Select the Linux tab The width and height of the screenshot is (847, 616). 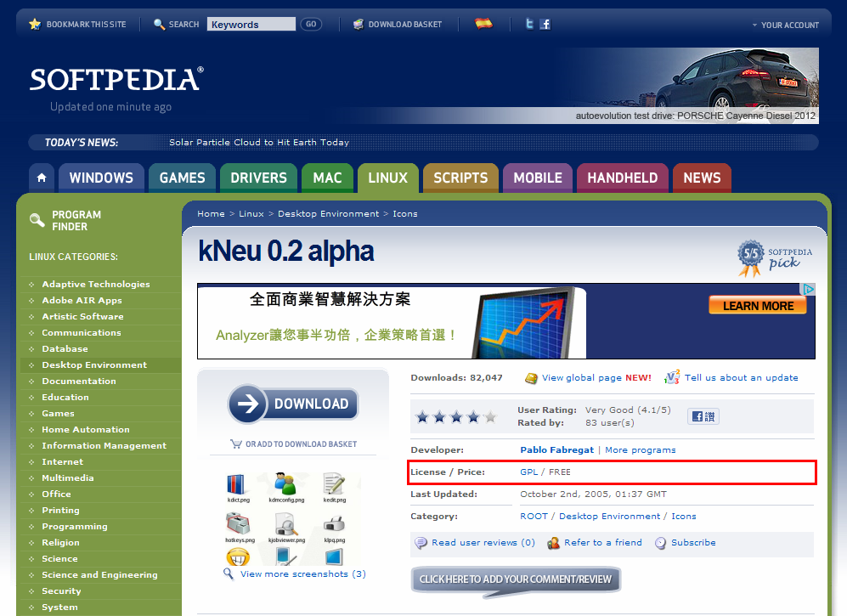pyautogui.click(x=388, y=178)
